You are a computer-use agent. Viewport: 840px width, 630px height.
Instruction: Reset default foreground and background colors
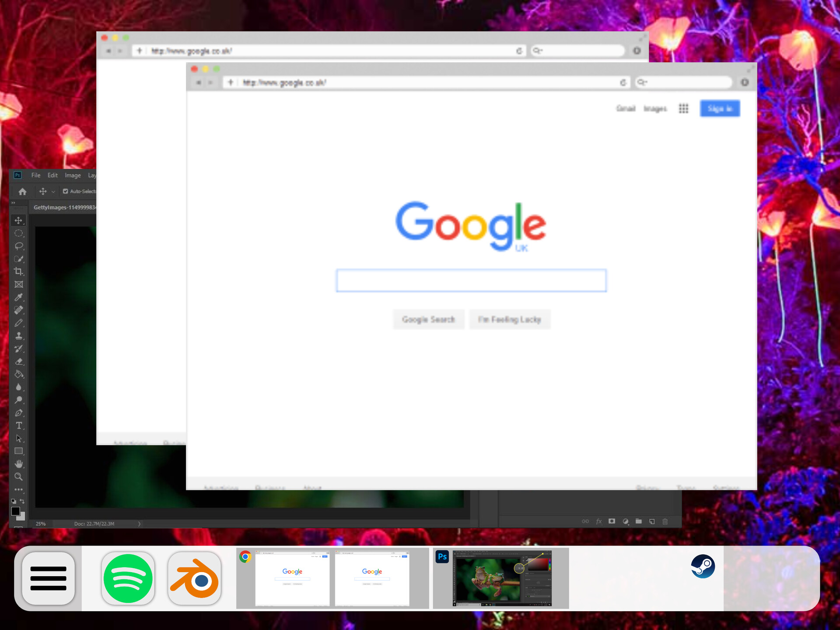click(x=14, y=501)
